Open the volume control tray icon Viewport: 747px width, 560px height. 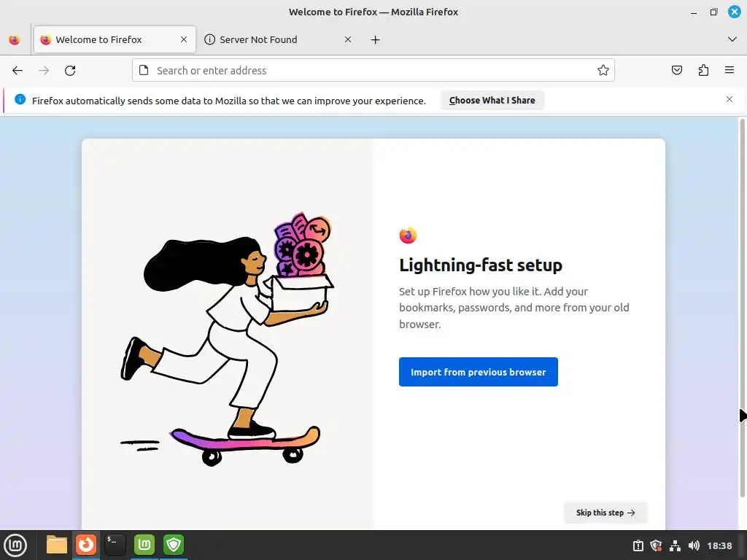tap(694, 545)
